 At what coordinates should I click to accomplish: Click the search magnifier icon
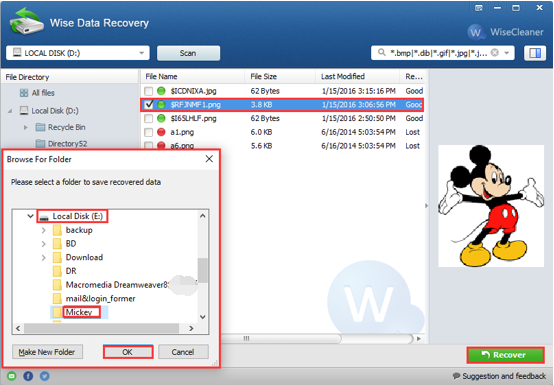pos(381,53)
